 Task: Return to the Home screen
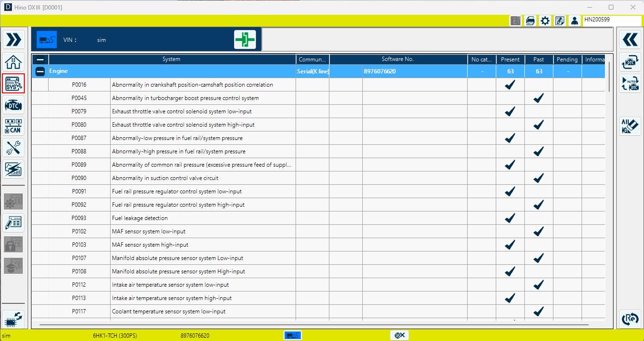pos(13,62)
